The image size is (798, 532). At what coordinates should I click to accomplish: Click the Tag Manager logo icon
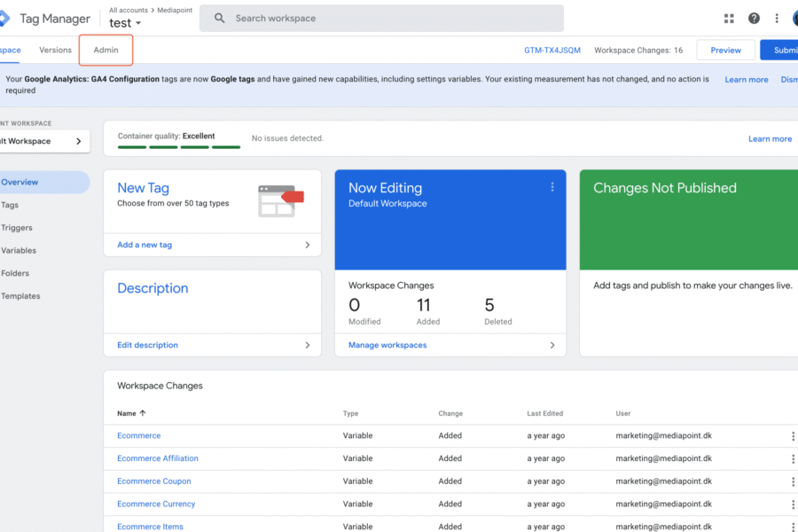pyautogui.click(x=4, y=19)
